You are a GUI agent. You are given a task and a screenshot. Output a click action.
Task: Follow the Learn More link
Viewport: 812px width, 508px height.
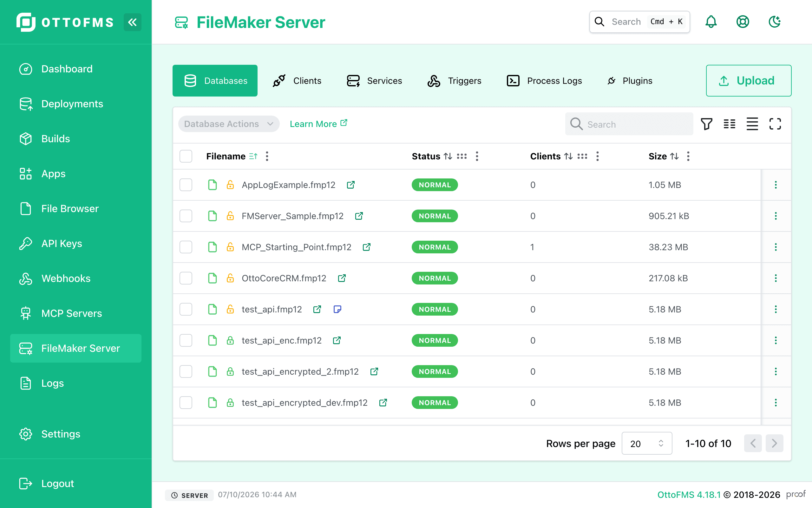pyautogui.click(x=318, y=124)
